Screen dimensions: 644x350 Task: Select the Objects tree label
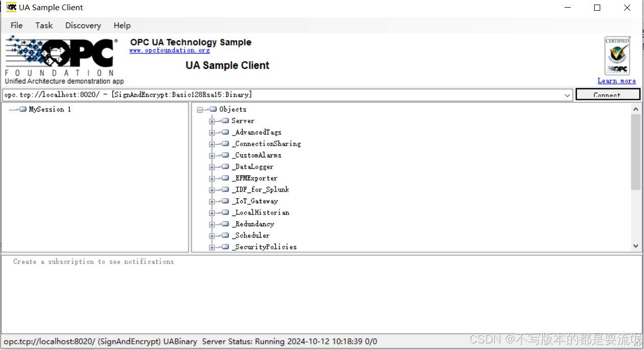[x=233, y=110]
